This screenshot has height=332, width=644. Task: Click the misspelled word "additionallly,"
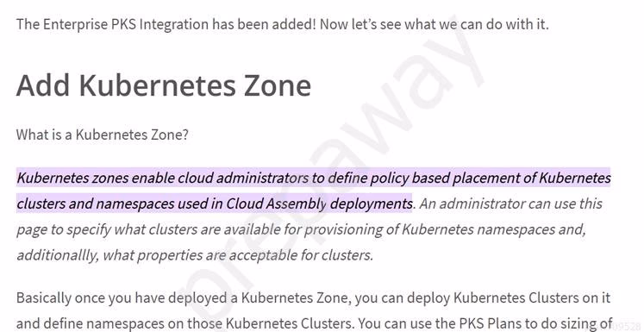(x=58, y=255)
